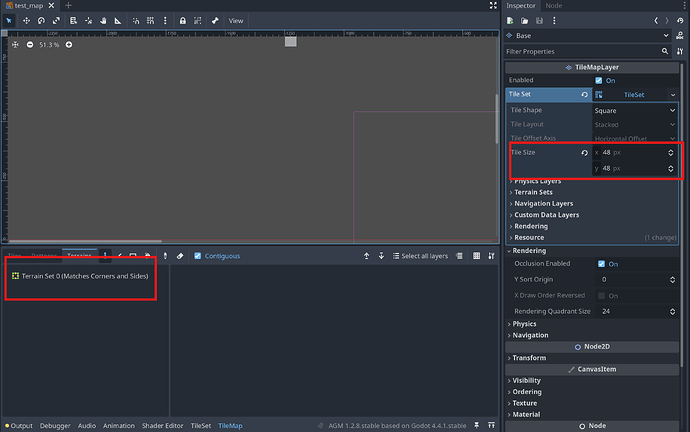This screenshot has height=432, width=690.
Task: Open Inspector extra resource options menu
Action: tap(554, 21)
